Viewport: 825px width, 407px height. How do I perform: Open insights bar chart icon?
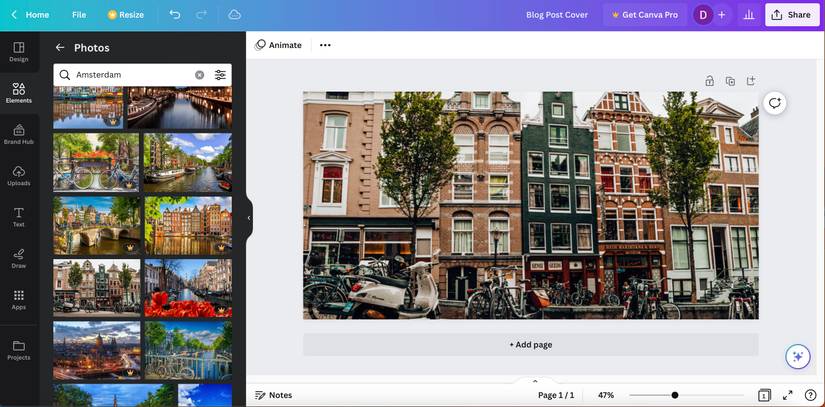(749, 15)
